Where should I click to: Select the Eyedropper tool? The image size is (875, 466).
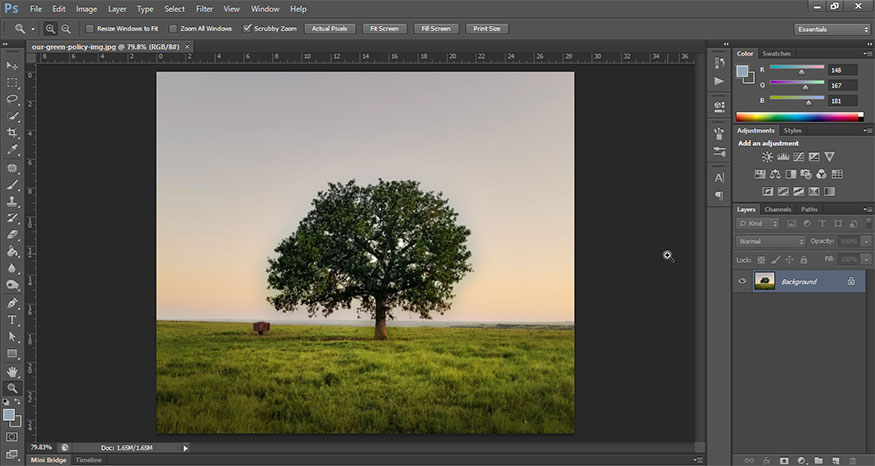point(13,150)
